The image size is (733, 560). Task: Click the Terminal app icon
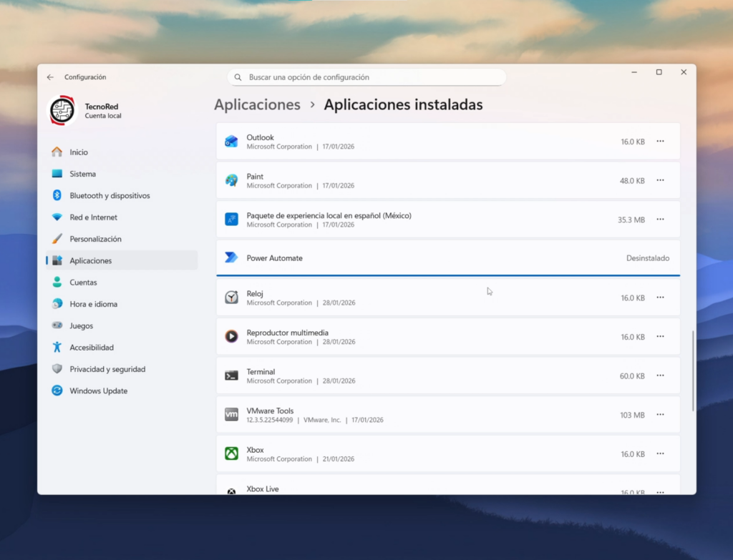point(231,375)
